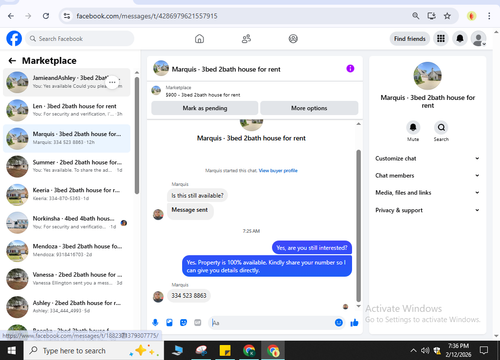Open the emoji picker in message box
The width and height of the screenshot is (500, 360).
tap(339, 322)
